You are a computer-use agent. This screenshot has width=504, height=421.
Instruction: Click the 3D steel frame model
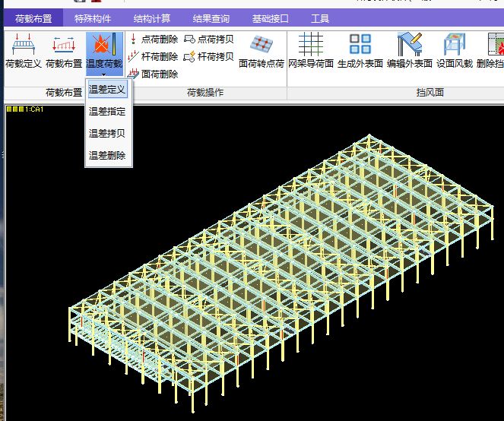pyautogui.click(x=281, y=273)
